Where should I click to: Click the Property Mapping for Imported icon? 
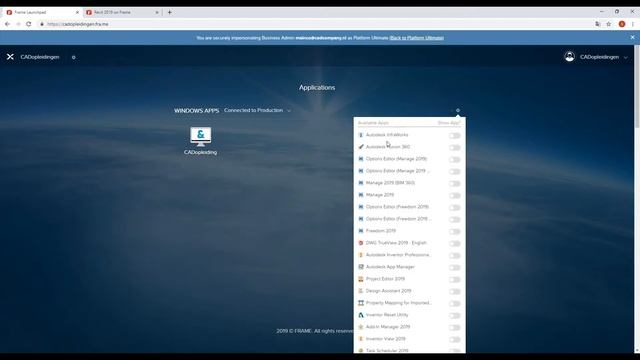click(x=361, y=303)
